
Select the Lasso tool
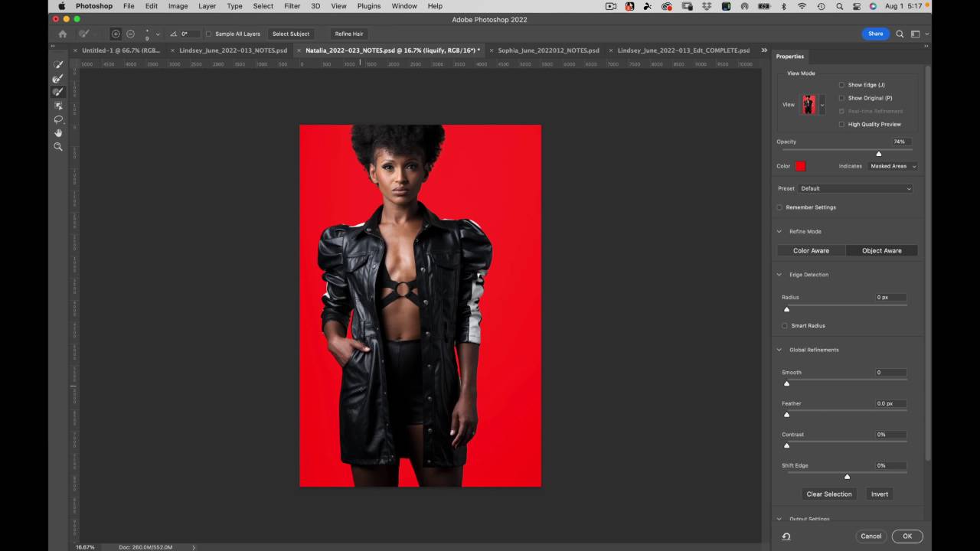tap(58, 119)
